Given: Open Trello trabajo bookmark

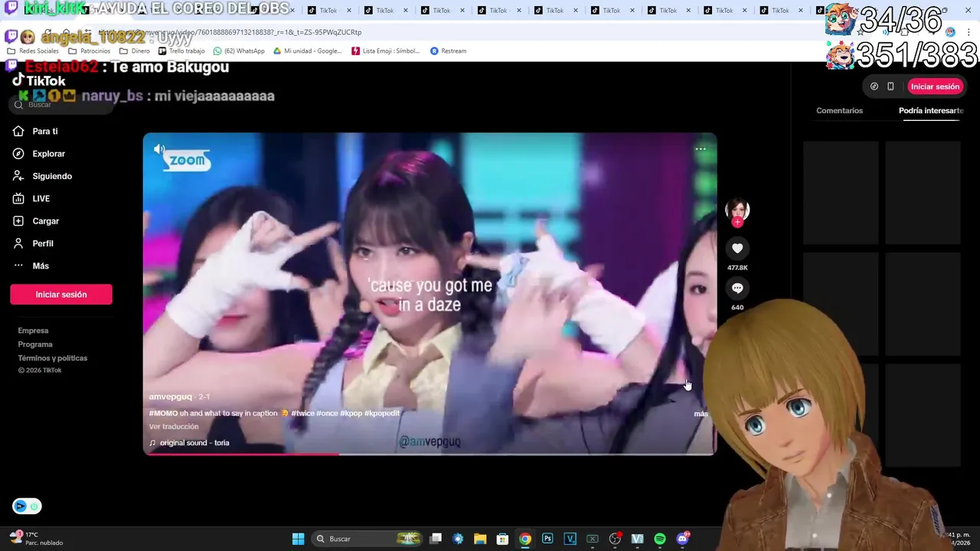Looking at the screenshot, I should [181, 51].
